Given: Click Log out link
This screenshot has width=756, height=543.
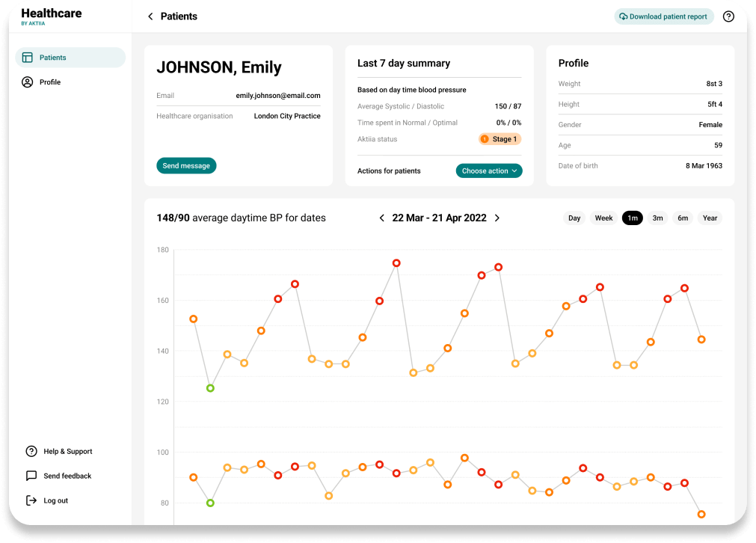Looking at the screenshot, I should pyautogui.click(x=55, y=500).
